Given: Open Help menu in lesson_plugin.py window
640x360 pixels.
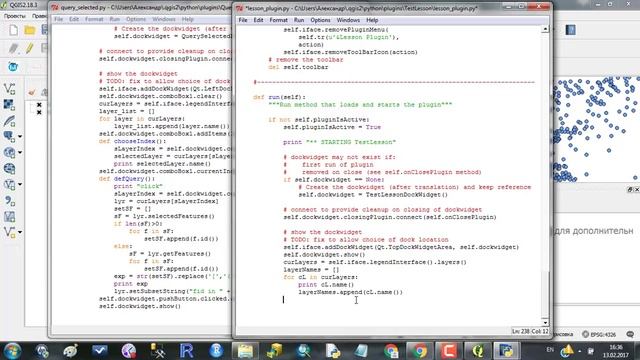Looking at the screenshot, I should click(x=372, y=20).
